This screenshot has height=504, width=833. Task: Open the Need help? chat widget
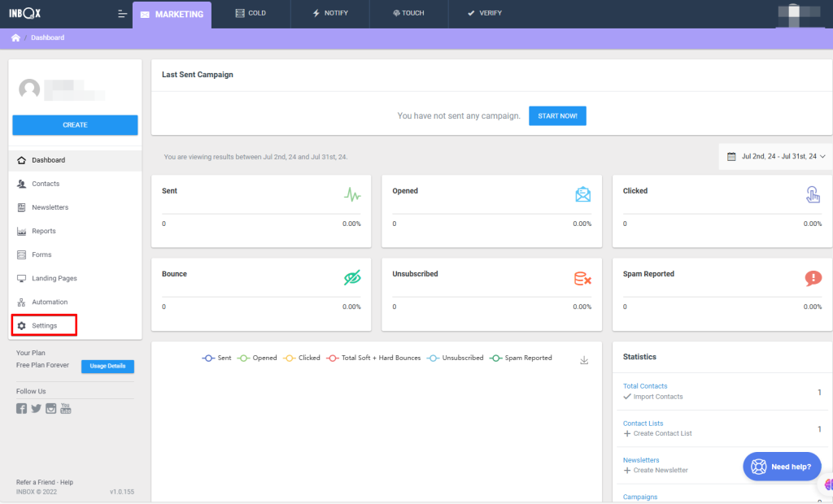(782, 467)
